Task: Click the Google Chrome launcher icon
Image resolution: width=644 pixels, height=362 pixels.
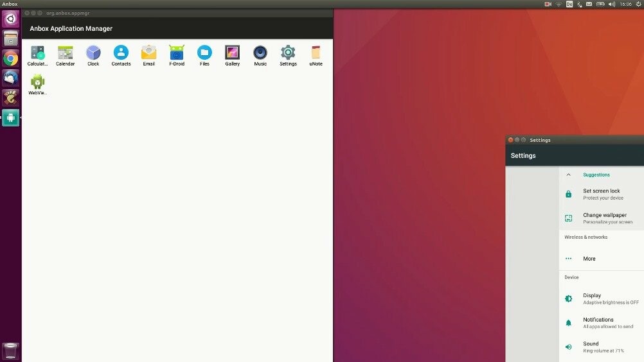Action: click(10, 58)
